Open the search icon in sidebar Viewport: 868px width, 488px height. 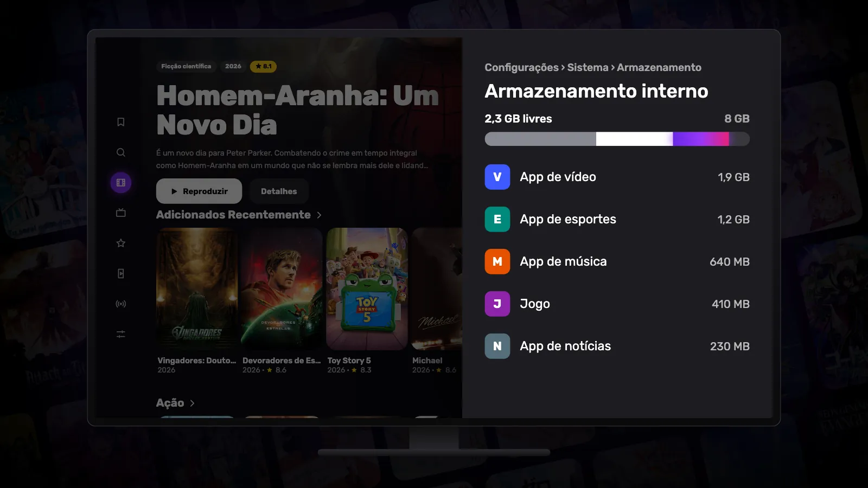point(121,152)
